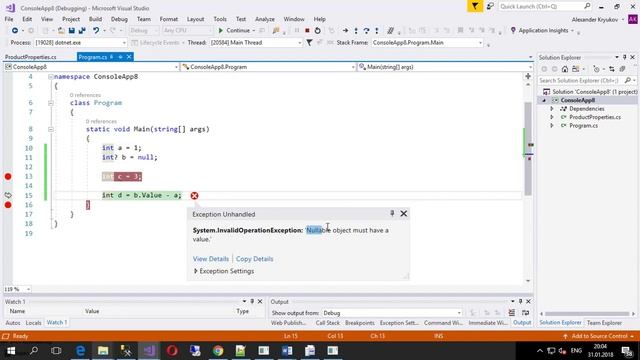Viewport: 640px width, 360px height.
Task: Switch to the Locals tab
Action: [33, 323]
